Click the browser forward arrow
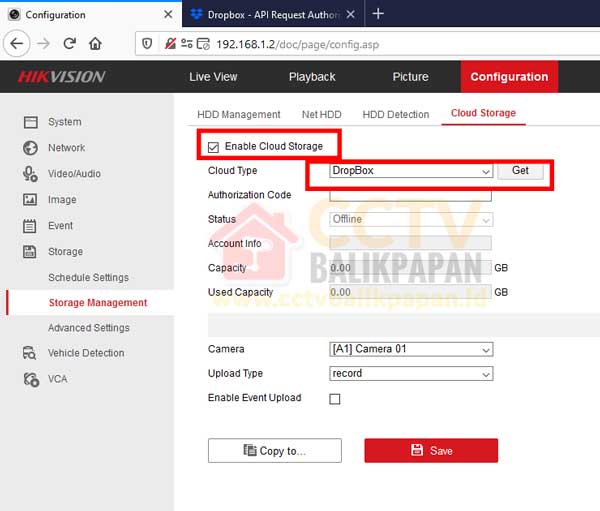The image size is (600, 511). coord(44,44)
